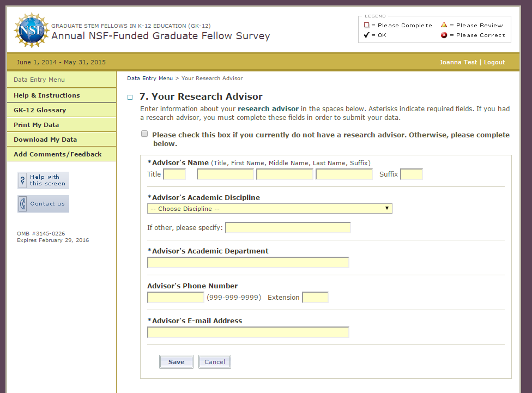Click the section 7 status square icon
Viewport: 532px width, 393px height.
[x=130, y=98]
